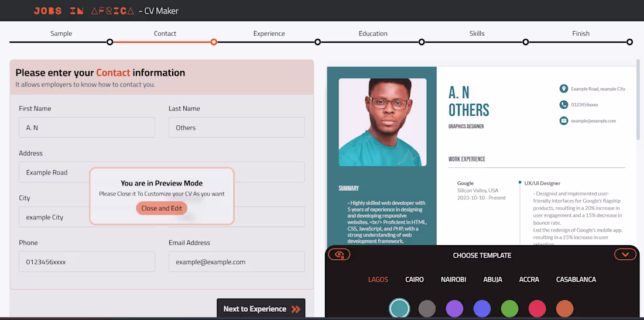Screen dimensions: 644x320
Task: Click the Email Address input field
Action: pyautogui.click(x=237, y=261)
